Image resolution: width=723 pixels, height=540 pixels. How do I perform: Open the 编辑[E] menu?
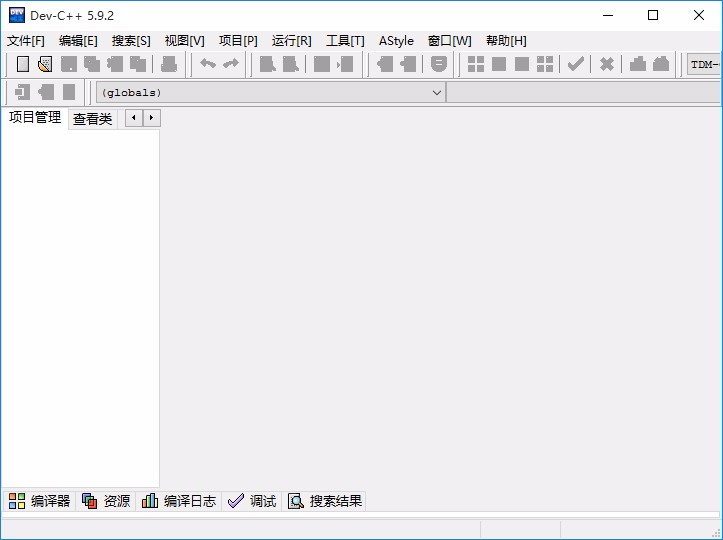click(78, 41)
